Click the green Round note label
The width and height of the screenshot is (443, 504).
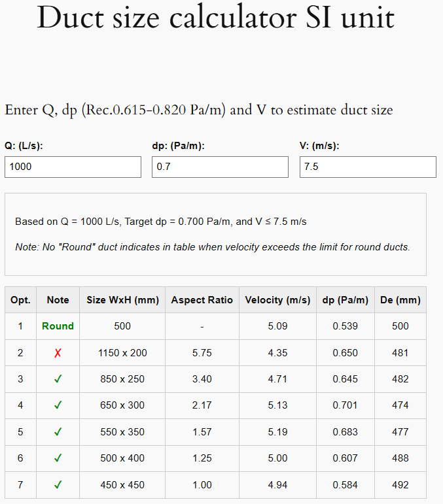pyautogui.click(x=58, y=326)
